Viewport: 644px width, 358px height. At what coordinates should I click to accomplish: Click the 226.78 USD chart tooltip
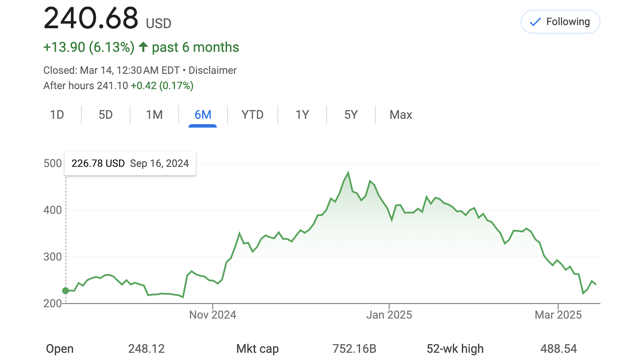click(x=130, y=163)
